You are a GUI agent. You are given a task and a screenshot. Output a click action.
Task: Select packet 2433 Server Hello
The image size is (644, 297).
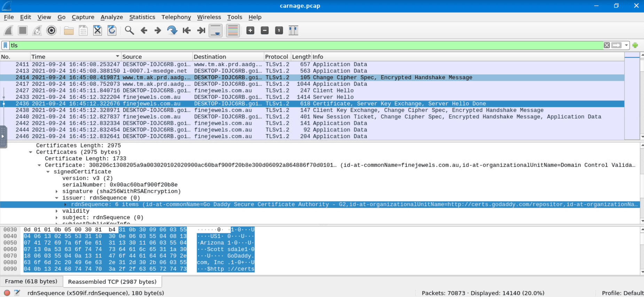312,97
